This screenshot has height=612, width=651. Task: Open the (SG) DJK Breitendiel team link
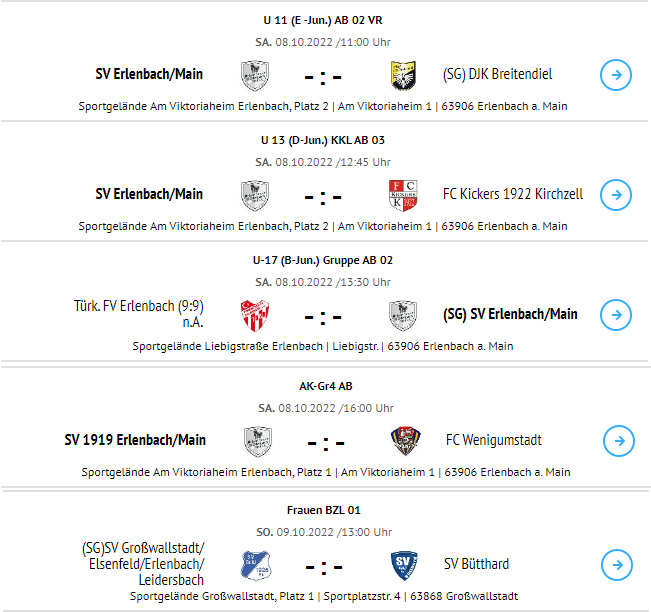coord(497,74)
